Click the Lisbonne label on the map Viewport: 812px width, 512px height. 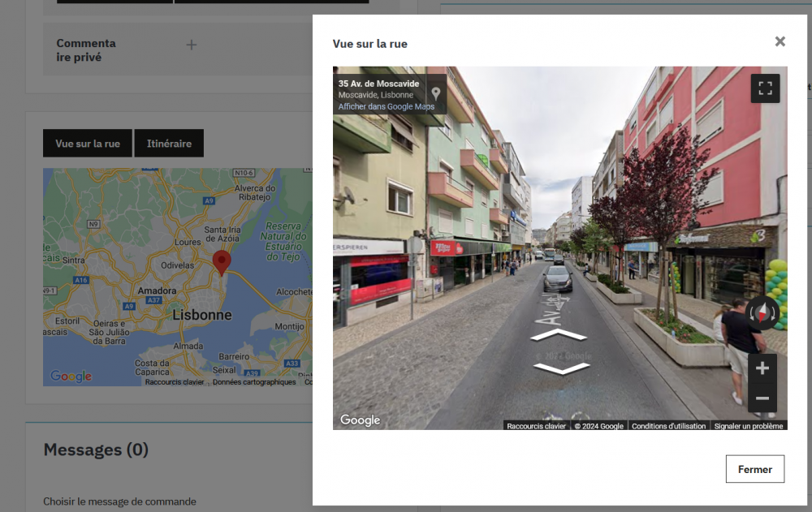pos(202,315)
